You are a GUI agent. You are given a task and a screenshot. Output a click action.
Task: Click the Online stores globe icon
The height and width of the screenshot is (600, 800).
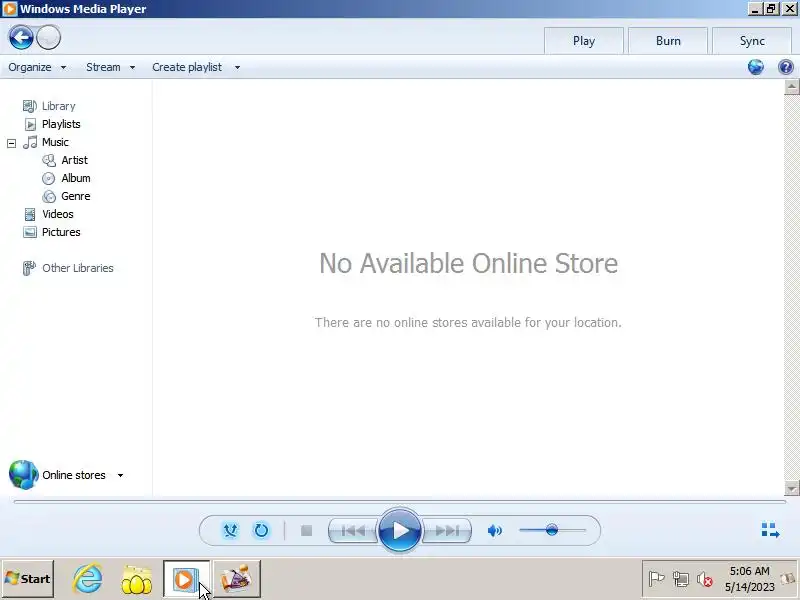pos(23,475)
